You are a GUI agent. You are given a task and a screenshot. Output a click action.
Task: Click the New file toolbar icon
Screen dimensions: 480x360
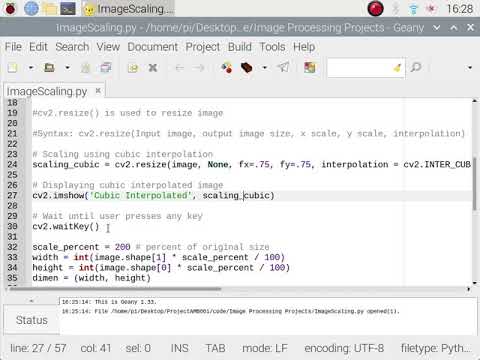click(12, 68)
